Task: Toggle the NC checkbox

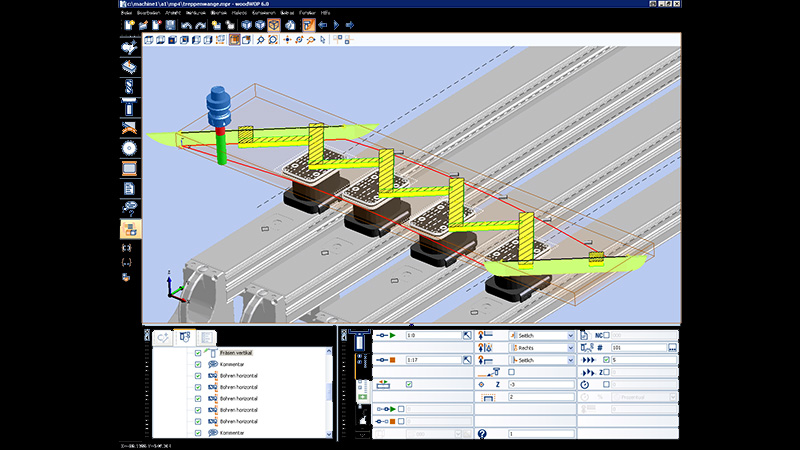Action: [606, 335]
